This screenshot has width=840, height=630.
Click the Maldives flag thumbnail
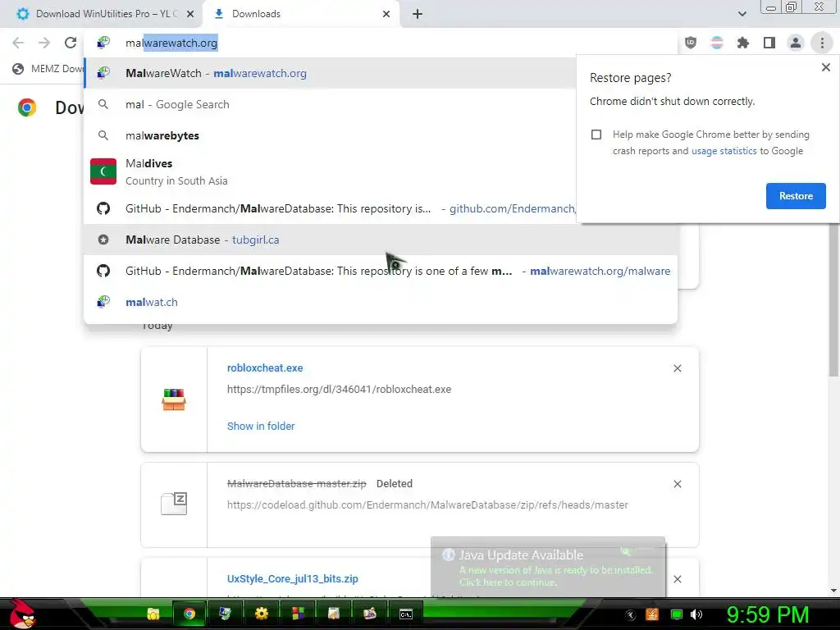[x=103, y=171]
